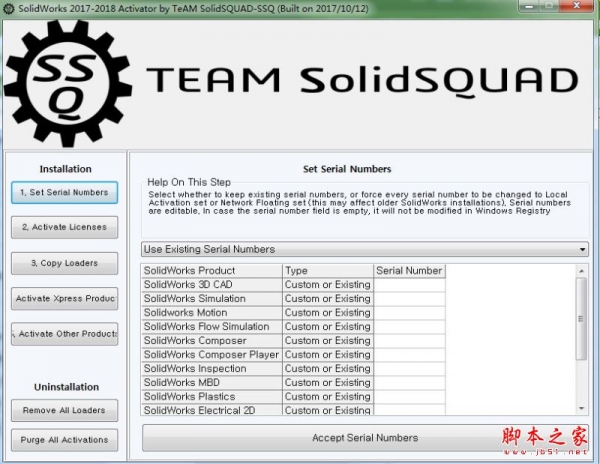
Task: Click the serial number field for SolidWorks Composer
Action: [x=409, y=341]
